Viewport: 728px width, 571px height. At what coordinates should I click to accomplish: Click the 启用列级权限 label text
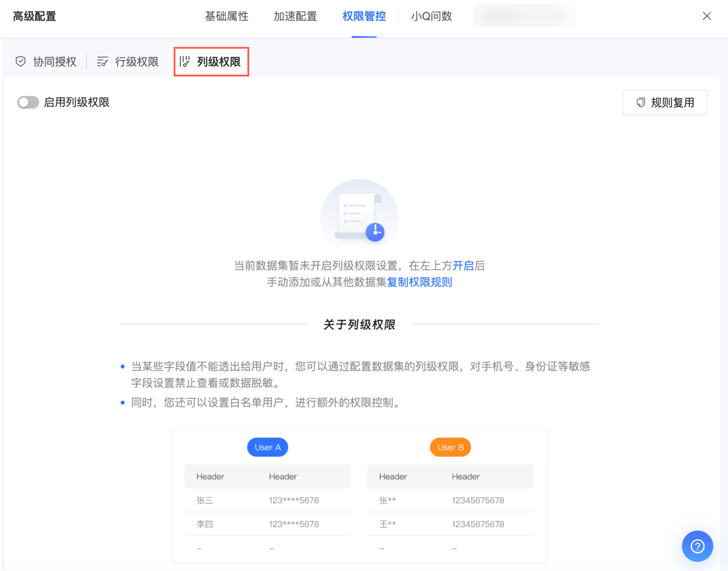tap(77, 102)
